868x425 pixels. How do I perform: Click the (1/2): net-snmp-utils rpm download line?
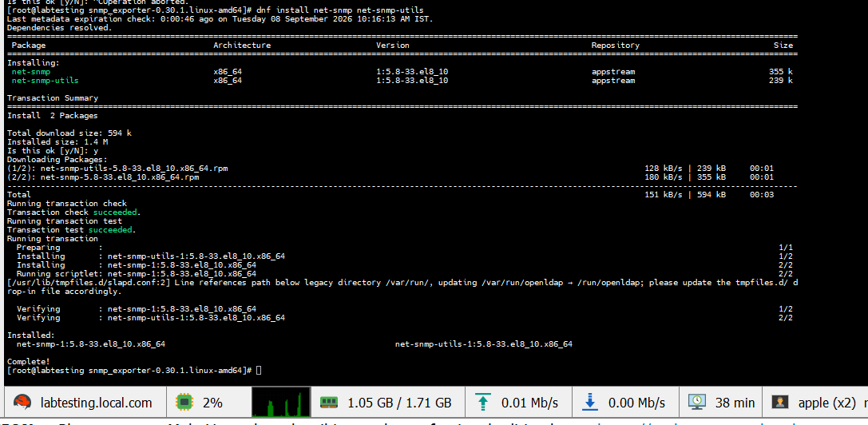(117, 168)
